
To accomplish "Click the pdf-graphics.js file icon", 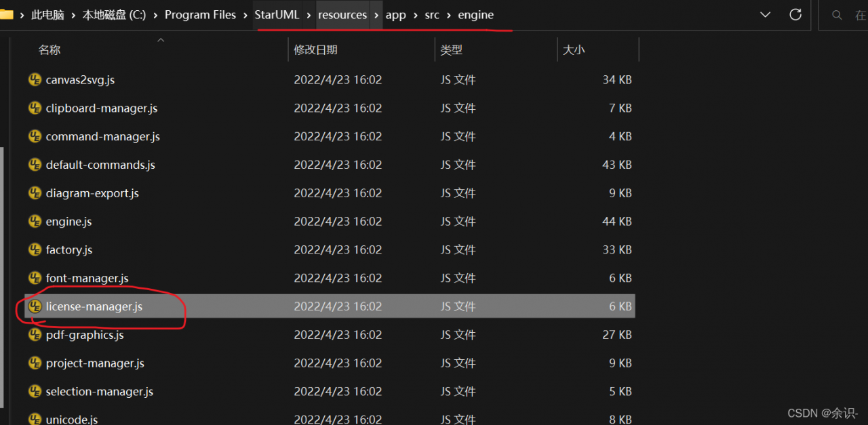I will (x=35, y=335).
